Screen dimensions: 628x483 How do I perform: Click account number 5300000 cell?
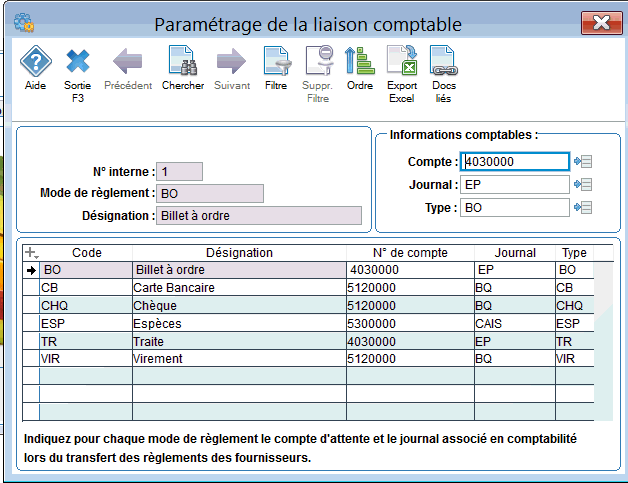[x=410, y=323]
